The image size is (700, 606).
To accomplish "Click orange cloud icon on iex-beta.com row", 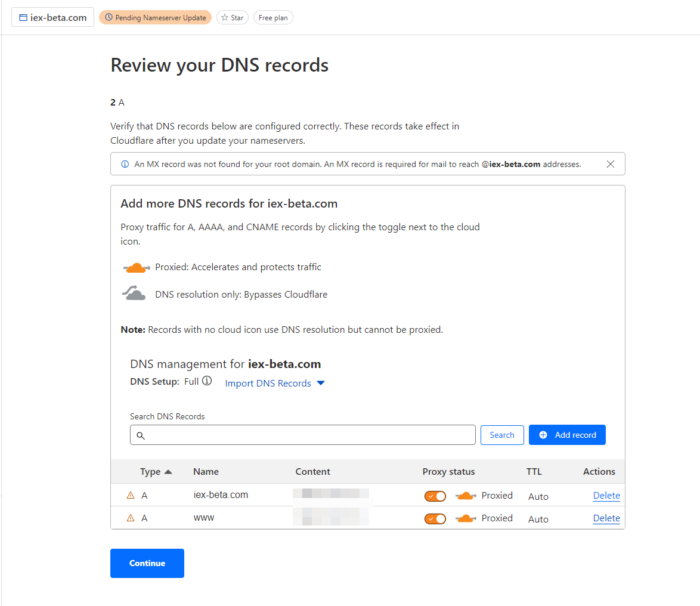I will pos(466,496).
